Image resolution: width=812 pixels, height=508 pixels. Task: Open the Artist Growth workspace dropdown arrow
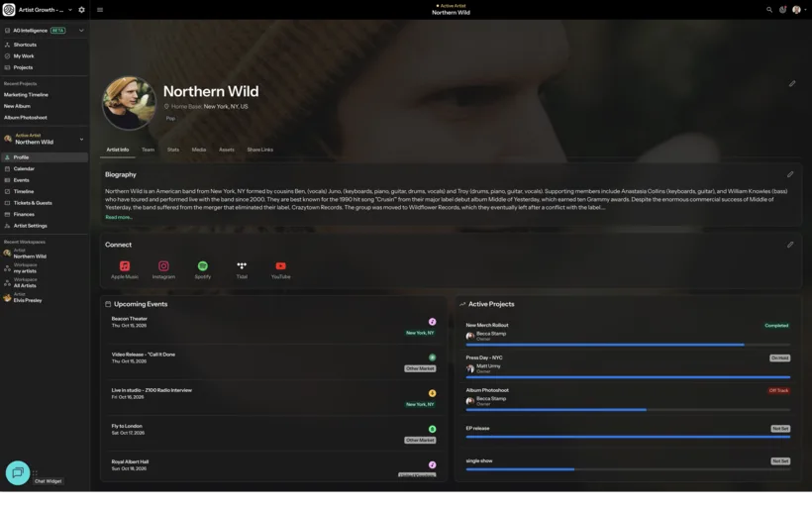[x=70, y=10]
